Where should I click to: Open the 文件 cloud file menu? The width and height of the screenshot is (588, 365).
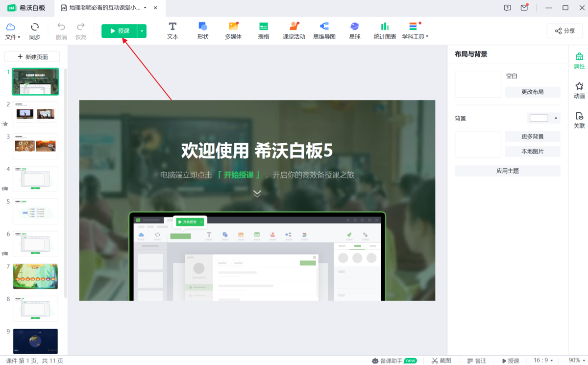[x=12, y=31]
